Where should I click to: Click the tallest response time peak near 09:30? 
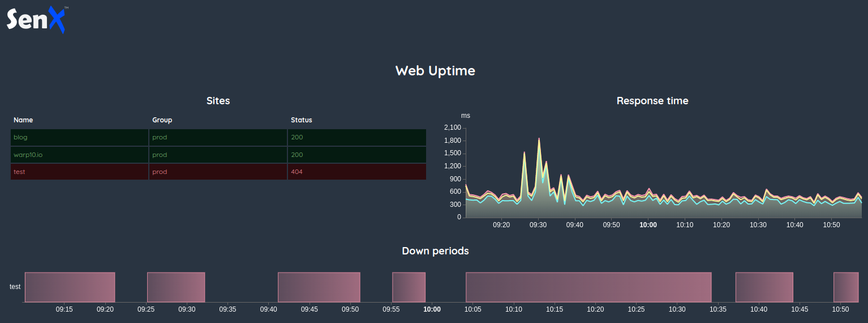coord(539,139)
